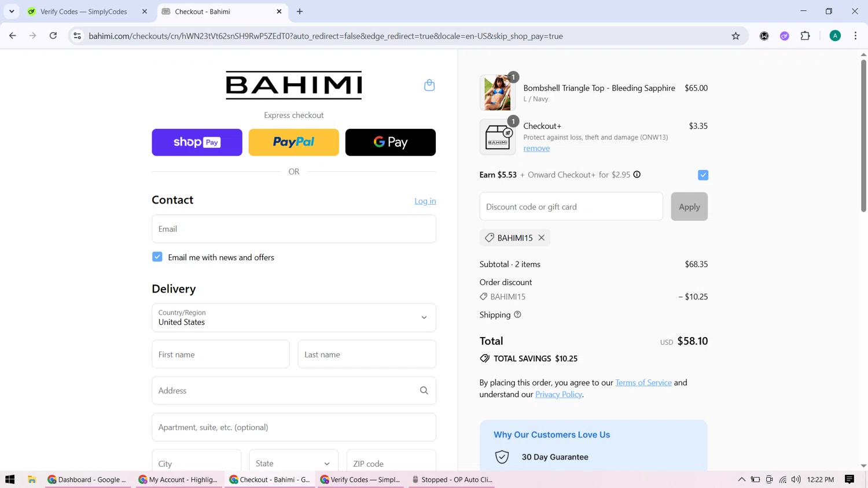This screenshot has width=868, height=488.
Task: Click the Log in link
Action: (x=425, y=201)
